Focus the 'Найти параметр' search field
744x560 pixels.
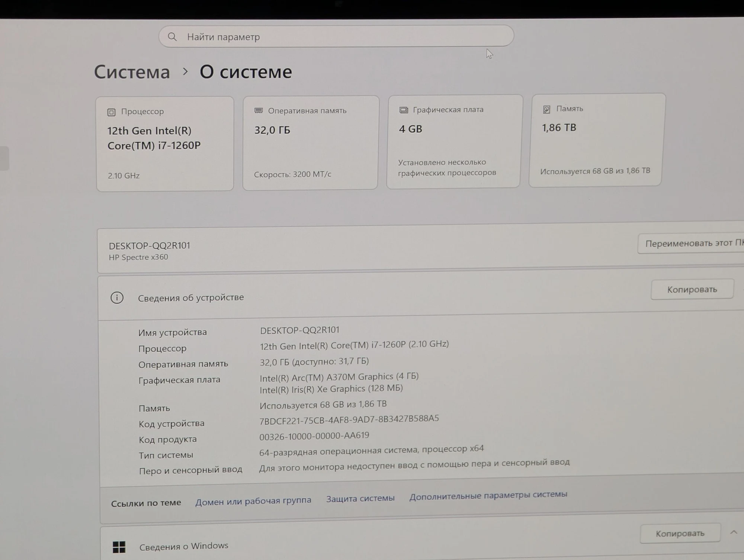tap(336, 36)
